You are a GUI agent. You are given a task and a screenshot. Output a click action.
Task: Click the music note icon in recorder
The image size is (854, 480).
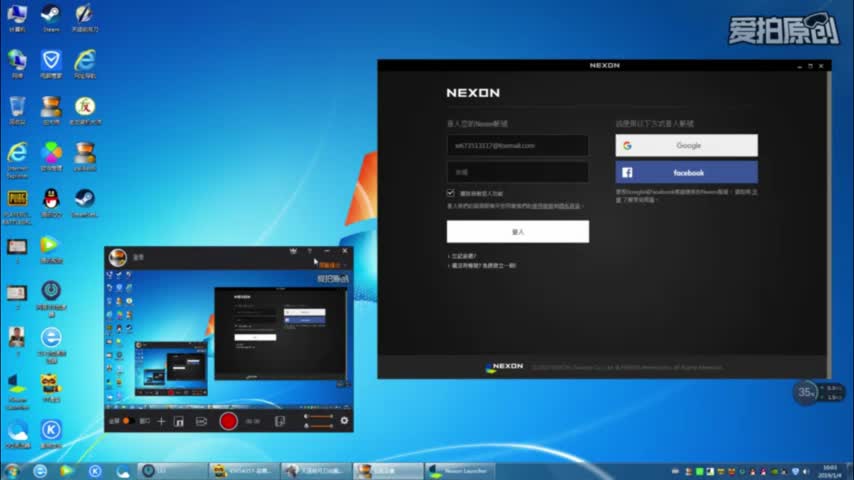point(179,421)
